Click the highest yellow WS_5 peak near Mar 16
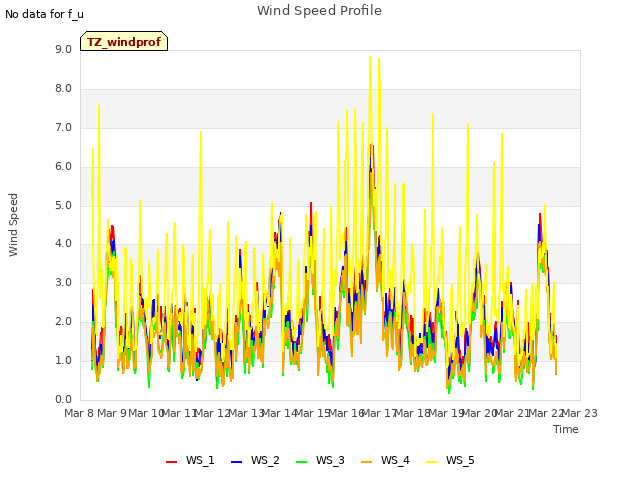This screenshot has height=480, width=640. (x=370, y=57)
